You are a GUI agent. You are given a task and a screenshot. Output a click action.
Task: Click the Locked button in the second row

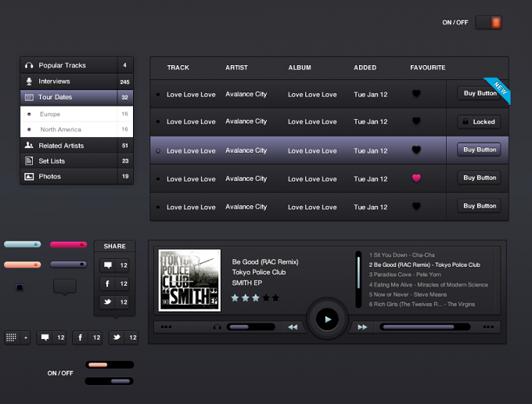[x=479, y=121]
